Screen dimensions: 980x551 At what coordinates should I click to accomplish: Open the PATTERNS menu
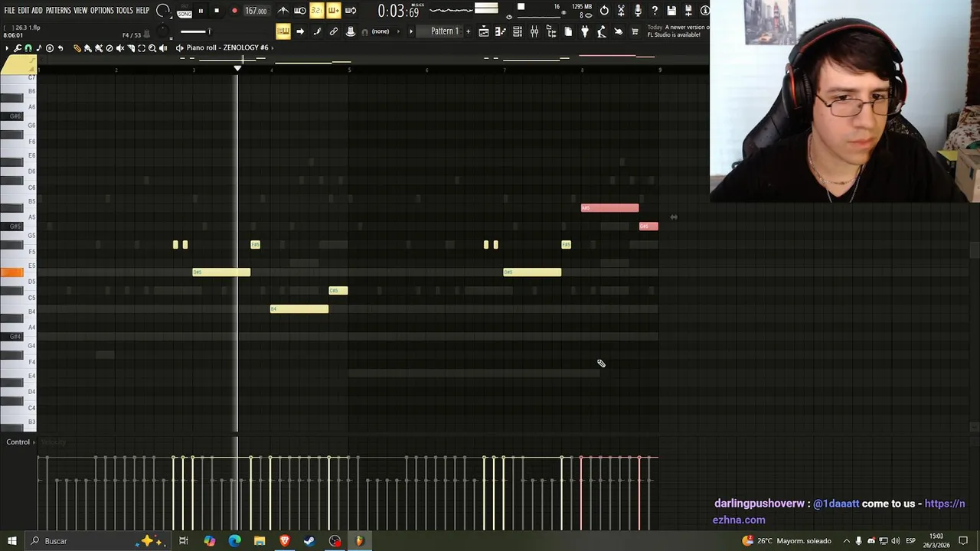coord(58,11)
